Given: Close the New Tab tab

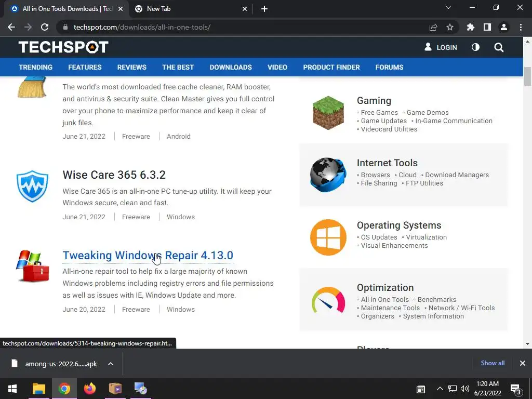Looking at the screenshot, I should coord(245,9).
